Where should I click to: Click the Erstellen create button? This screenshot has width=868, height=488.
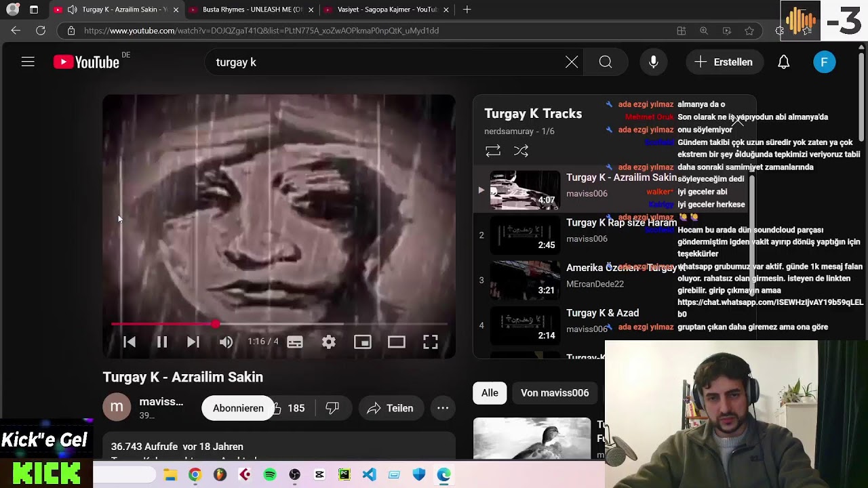coord(724,62)
